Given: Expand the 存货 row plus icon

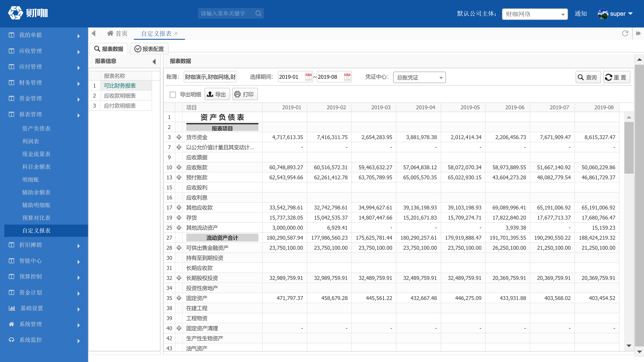Looking at the screenshot, I should [x=179, y=217].
